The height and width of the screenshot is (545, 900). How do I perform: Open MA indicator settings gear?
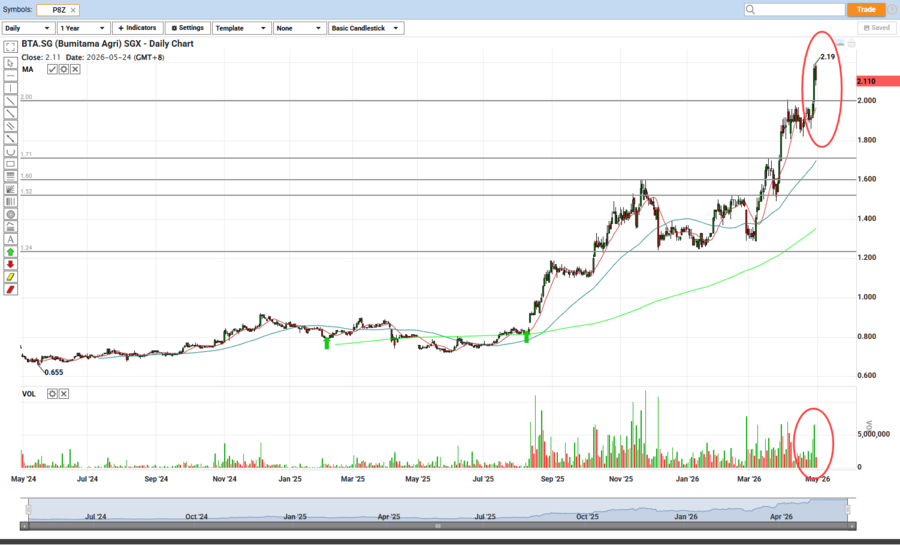(64, 69)
